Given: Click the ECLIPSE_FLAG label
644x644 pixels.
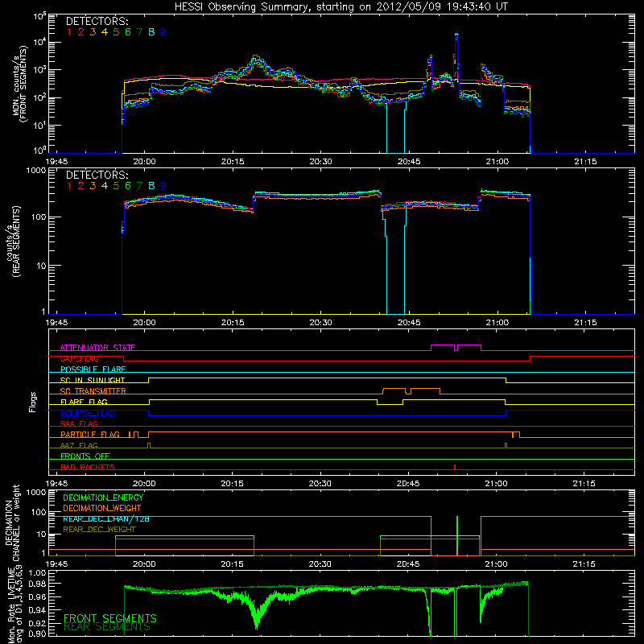Looking at the screenshot, I should [88, 413].
